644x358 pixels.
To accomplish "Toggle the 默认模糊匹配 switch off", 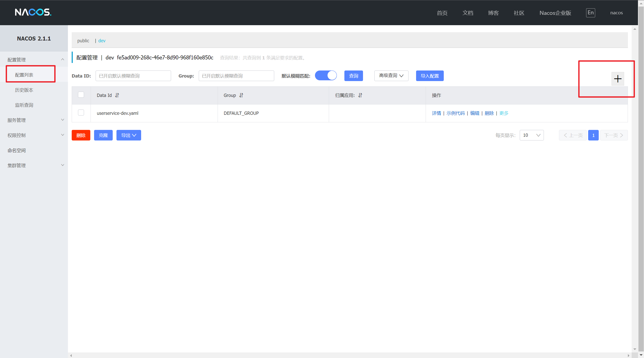I will pyautogui.click(x=326, y=76).
